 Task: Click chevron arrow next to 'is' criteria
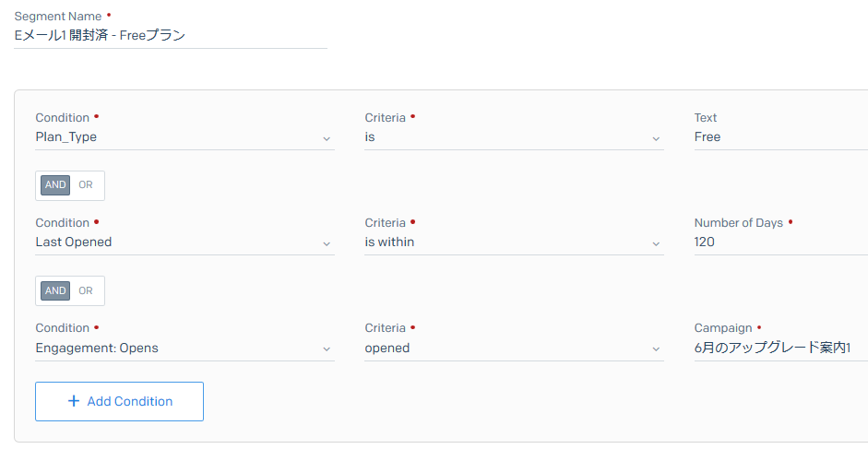coord(656,138)
